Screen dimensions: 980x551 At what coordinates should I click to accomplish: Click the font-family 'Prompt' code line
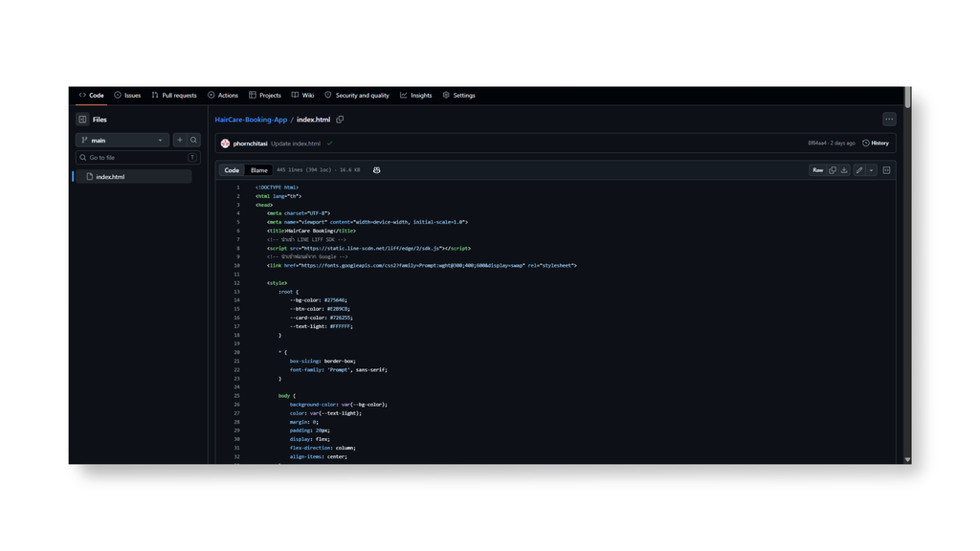coord(338,370)
